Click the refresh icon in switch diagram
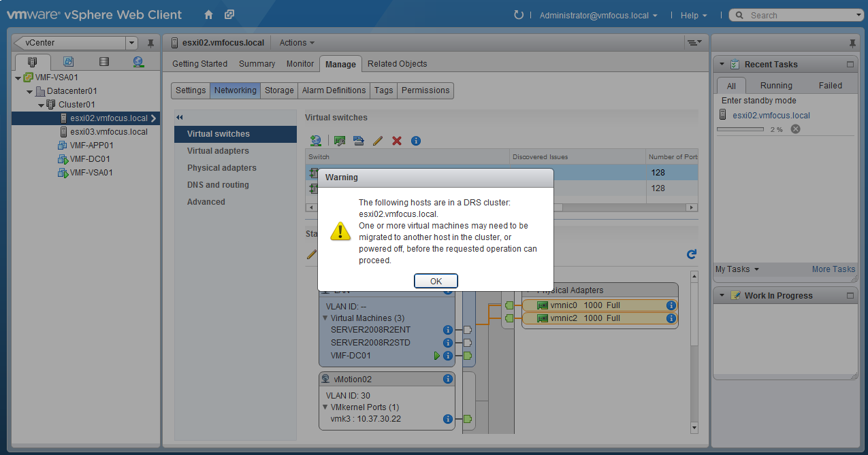This screenshot has height=455, width=868. click(692, 254)
